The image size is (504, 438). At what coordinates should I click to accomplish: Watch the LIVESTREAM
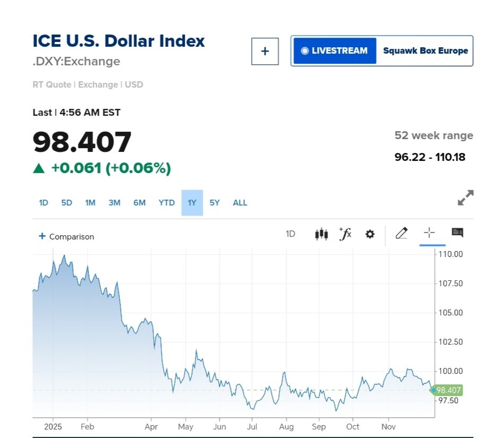click(334, 51)
